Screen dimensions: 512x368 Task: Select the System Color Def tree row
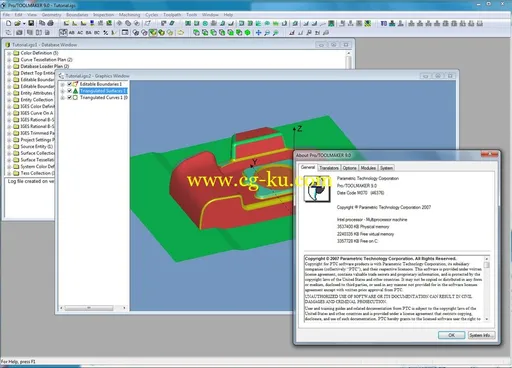pyautogui.click(x=35, y=166)
